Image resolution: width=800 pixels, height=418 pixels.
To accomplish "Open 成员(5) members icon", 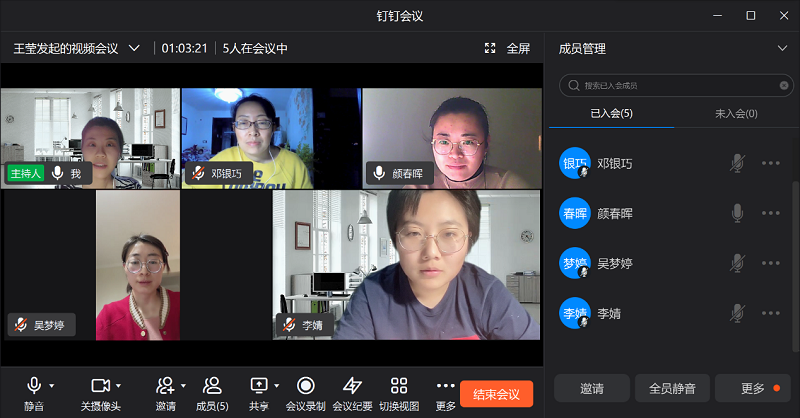I will pos(211,386).
